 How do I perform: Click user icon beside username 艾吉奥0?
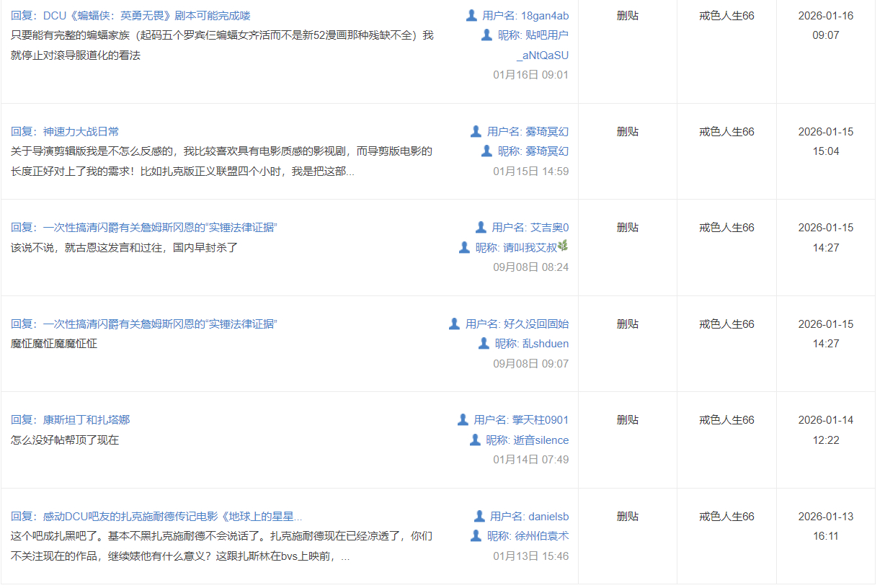[x=481, y=227]
